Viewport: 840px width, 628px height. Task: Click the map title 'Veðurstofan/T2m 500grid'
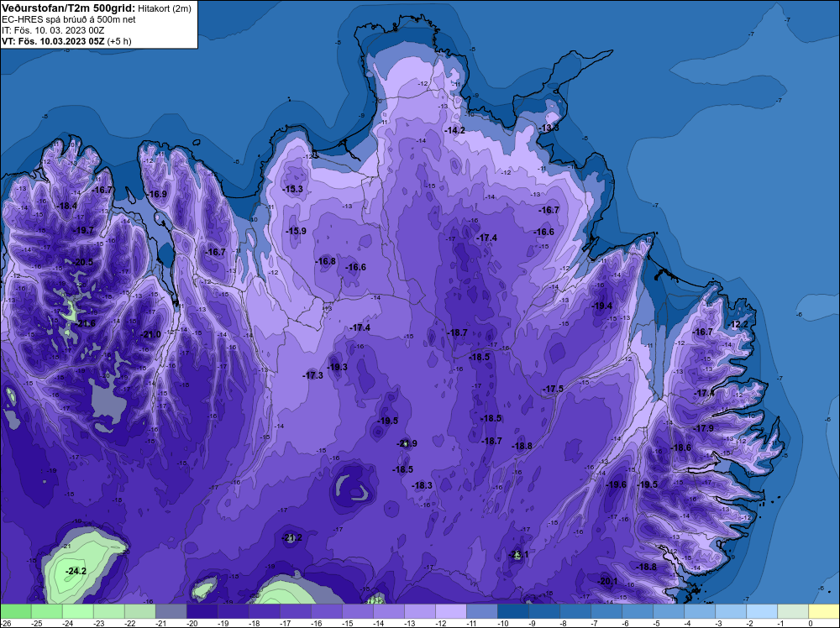(68, 8)
